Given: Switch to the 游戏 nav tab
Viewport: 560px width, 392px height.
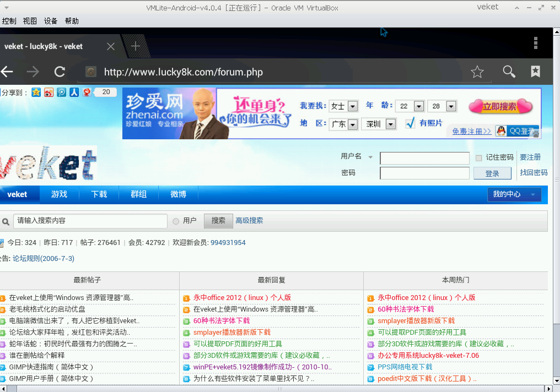Looking at the screenshot, I should pos(60,194).
